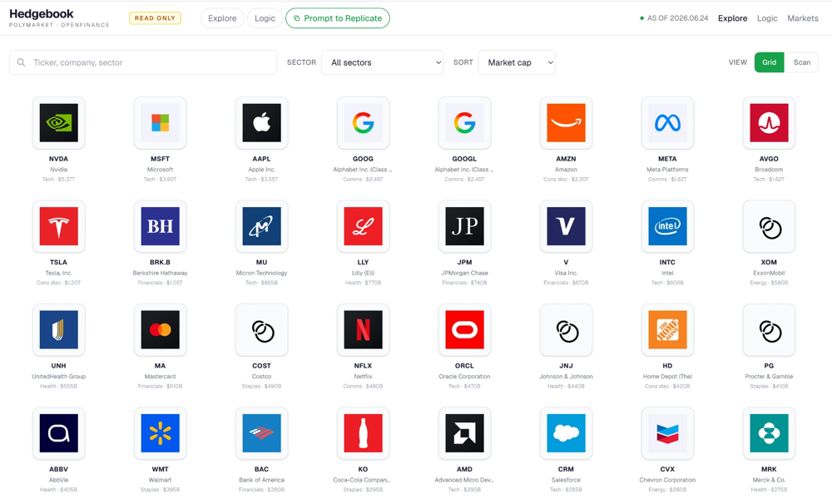Click the "Berkshire Hathaway" company name

click(x=160, y=273)
